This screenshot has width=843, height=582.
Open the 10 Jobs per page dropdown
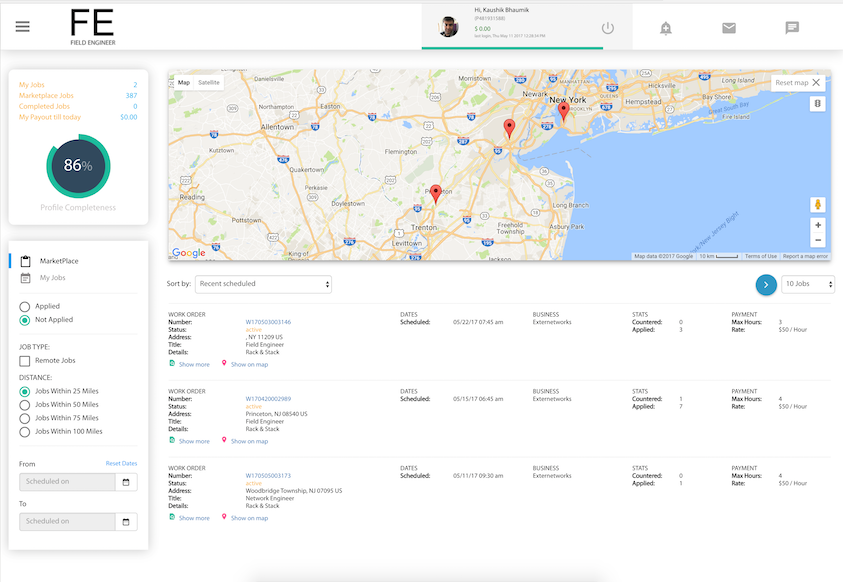point(808,285)
